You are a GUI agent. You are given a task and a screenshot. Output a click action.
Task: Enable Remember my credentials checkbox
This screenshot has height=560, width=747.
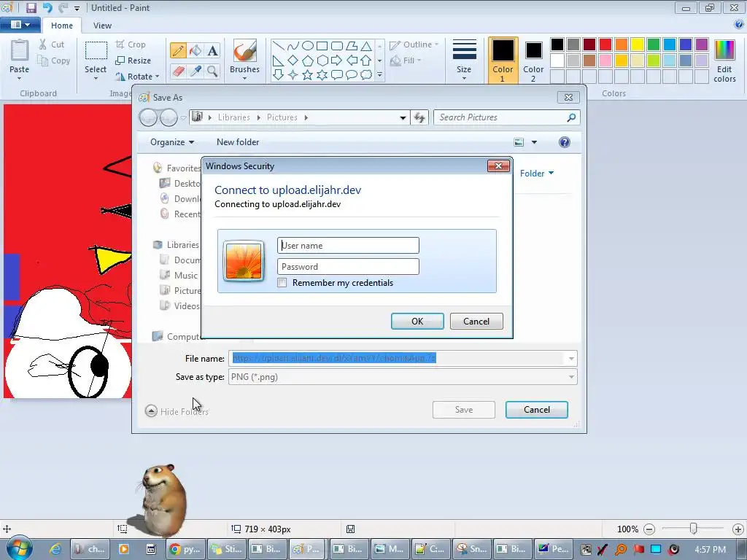click(282, 283)
